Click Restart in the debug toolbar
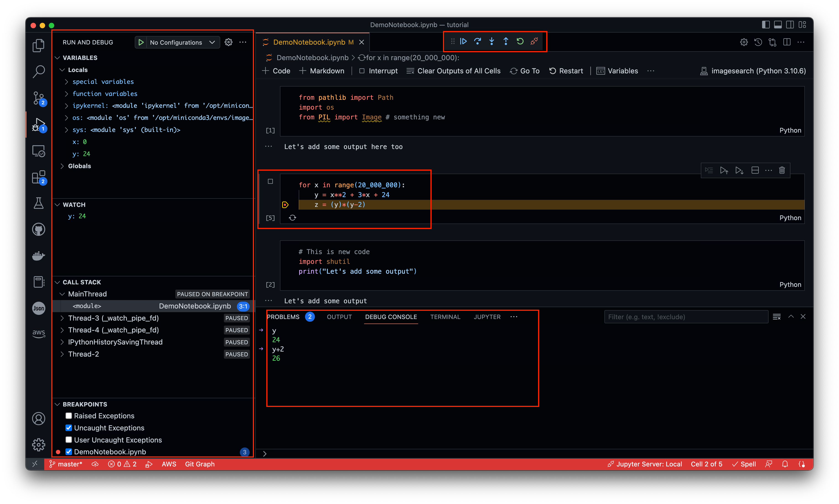This screenshot has height=504, width=839. [x=520, y=41]
